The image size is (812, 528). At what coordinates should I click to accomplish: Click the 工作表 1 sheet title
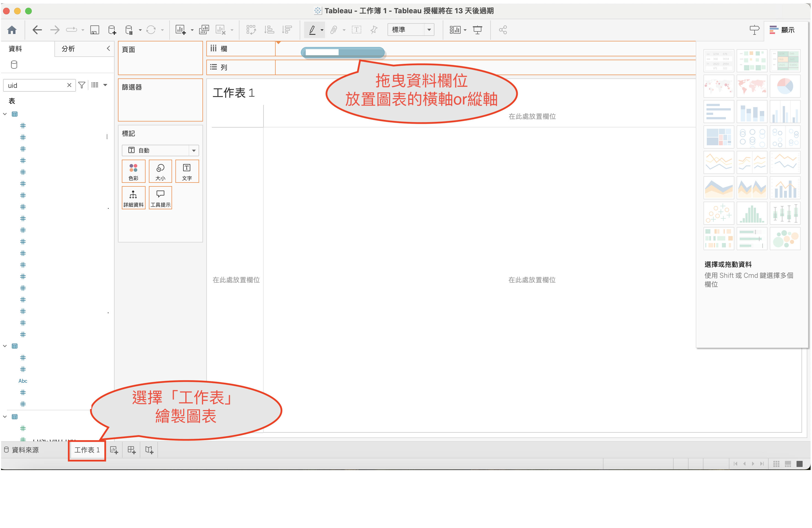(234, 93)
